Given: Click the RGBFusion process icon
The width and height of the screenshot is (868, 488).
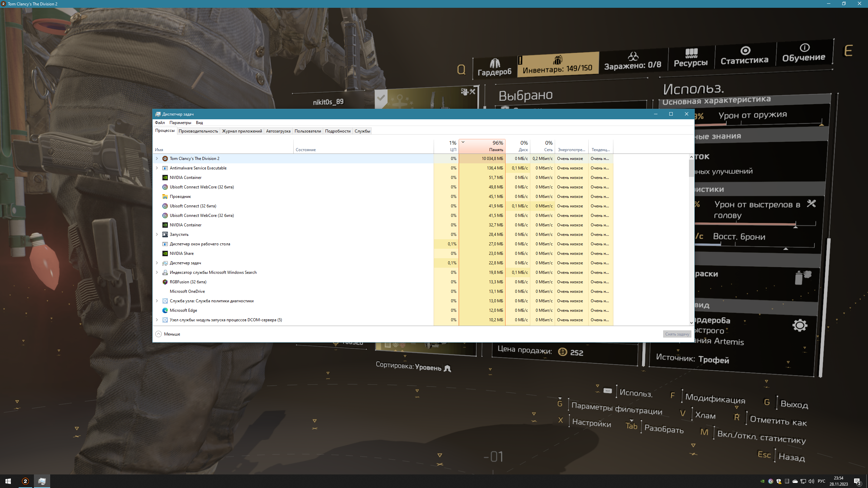Looking at the screenshot, I should pyautogui.click(x=165, y=282).
